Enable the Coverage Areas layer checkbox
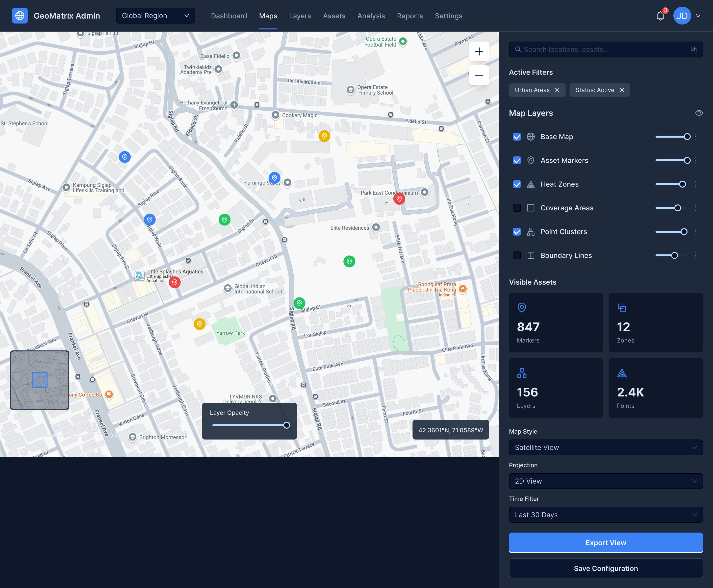The width and height of the screenshot is (713, 588). (516, 208)
